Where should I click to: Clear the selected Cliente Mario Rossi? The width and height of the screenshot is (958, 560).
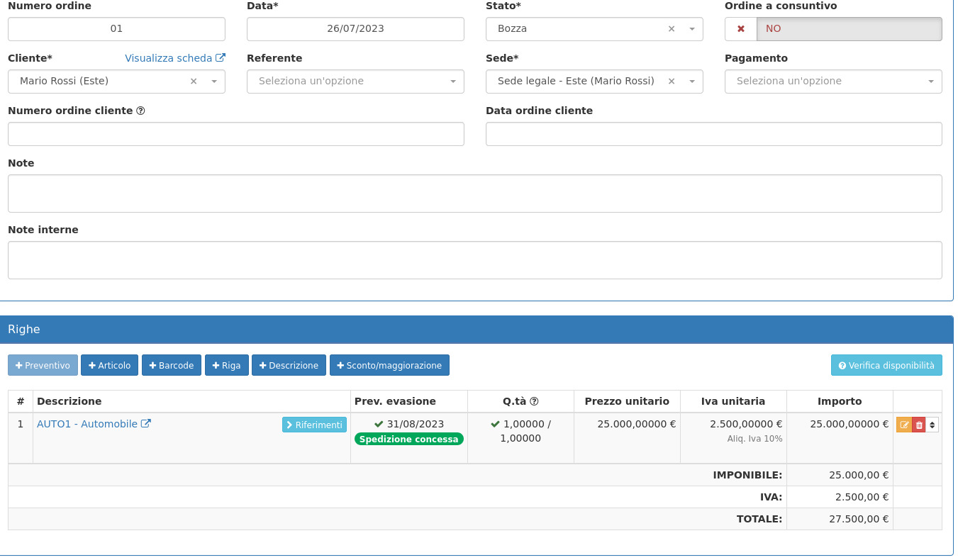(x=194, y=82)
